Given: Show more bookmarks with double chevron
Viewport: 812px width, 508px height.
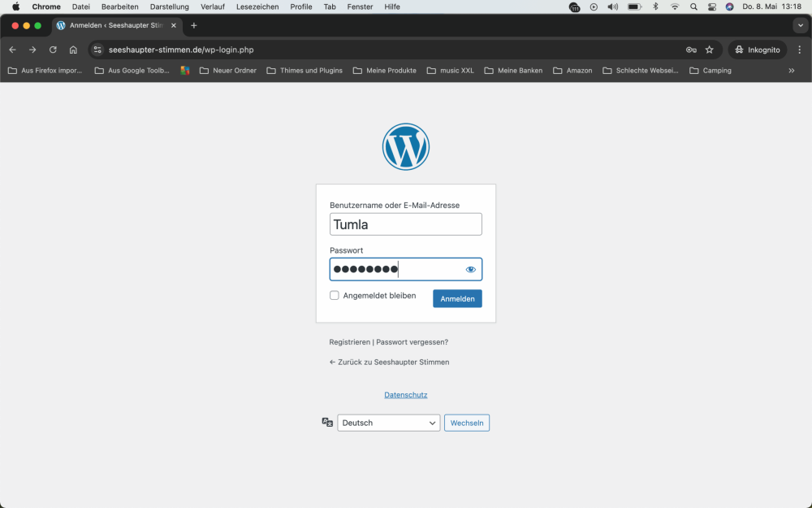Looking at the screenshot, I should pos(791,71).
